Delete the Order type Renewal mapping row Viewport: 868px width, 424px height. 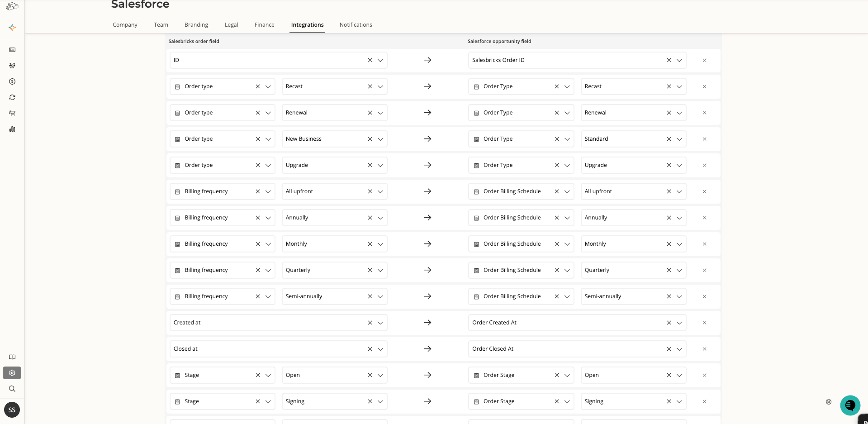coord(704,113)
